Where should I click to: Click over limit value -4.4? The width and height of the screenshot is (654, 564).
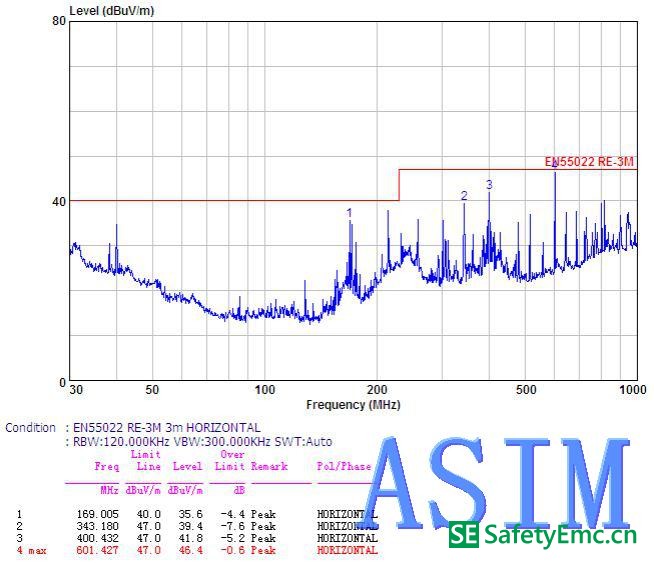tap(232, 514)
